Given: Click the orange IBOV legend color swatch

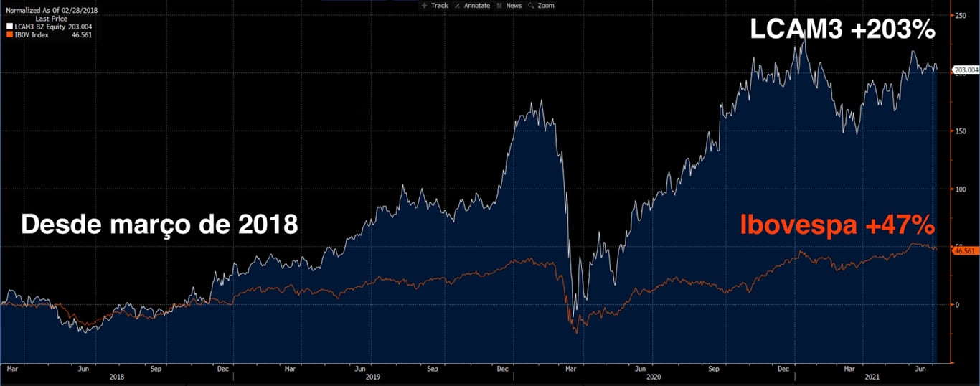Looking at the screenshot, I should point(9,34).
